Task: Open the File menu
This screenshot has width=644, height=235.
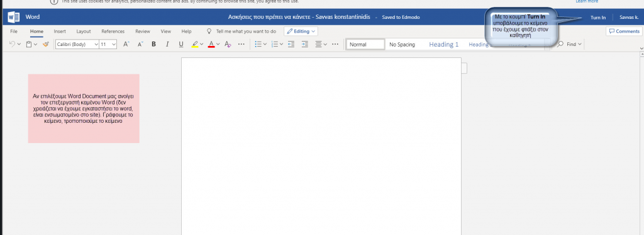Action: pos(14,32)
